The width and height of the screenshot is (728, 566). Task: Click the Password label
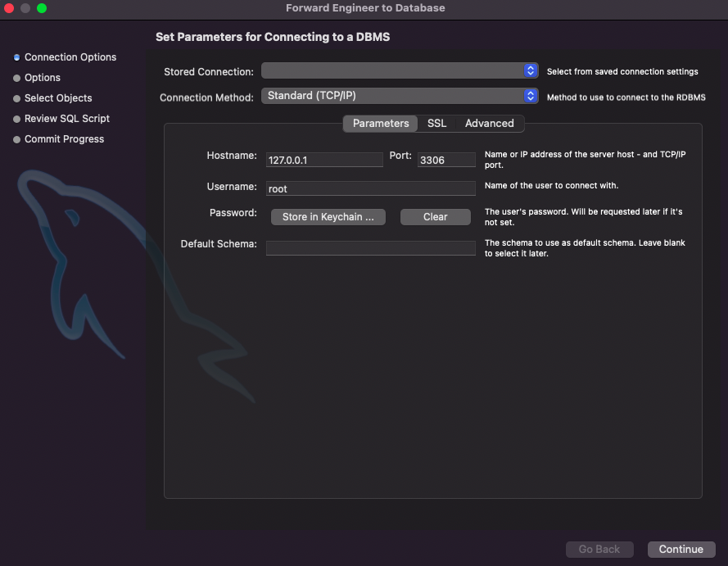(233, 213)
